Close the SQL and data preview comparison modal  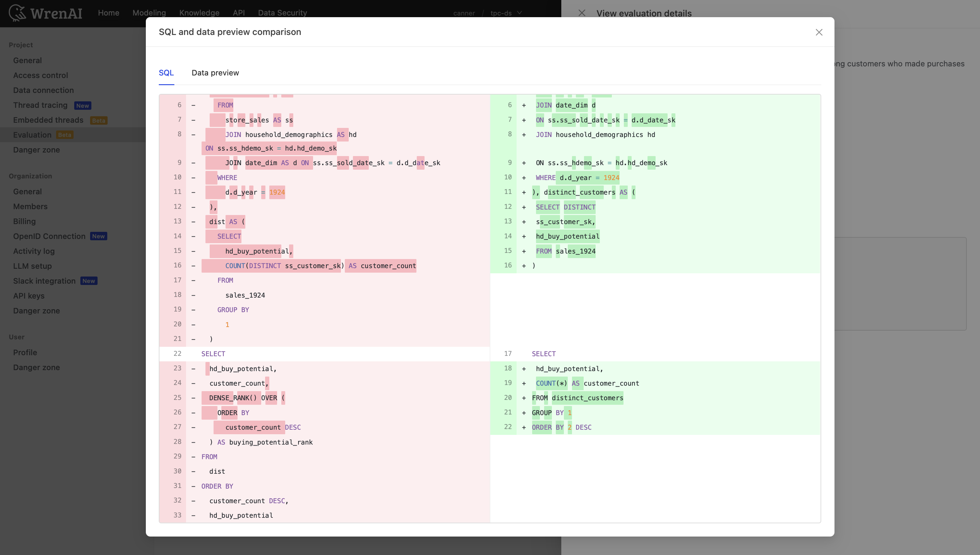pos(819,32)
